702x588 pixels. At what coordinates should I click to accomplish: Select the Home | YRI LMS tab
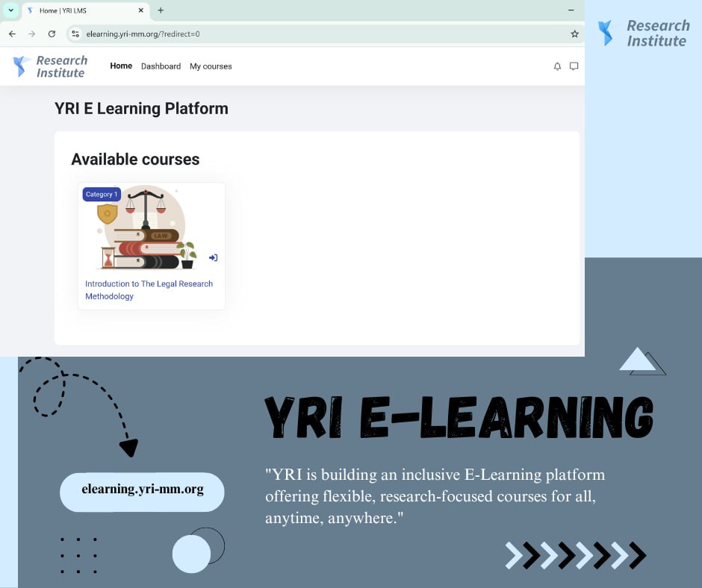(x=85, y=10)
